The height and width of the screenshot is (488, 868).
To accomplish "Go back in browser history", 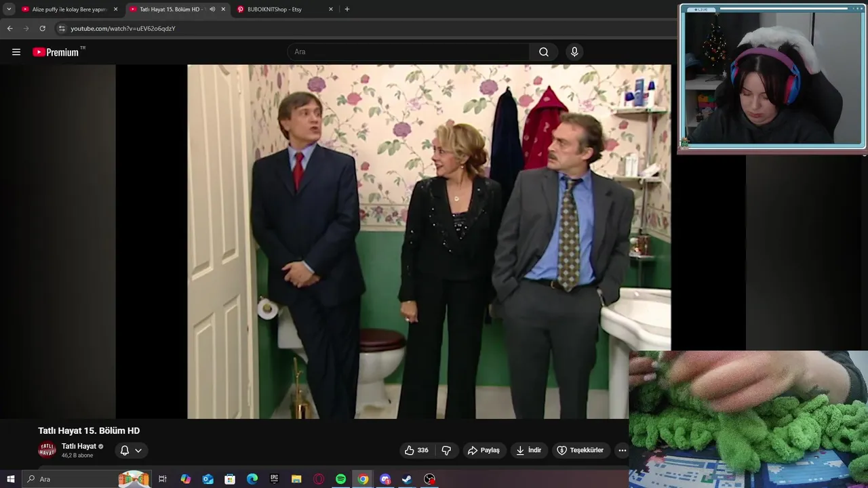I will tap(9, 28).
